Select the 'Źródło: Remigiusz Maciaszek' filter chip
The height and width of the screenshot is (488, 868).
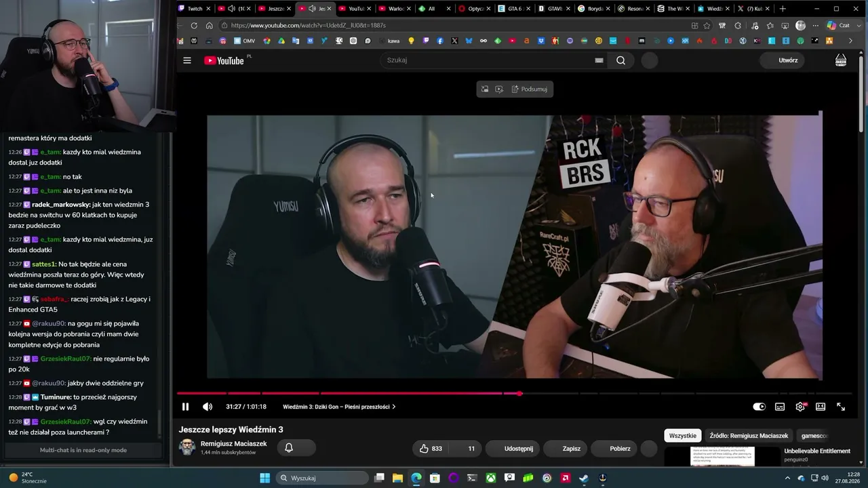749,436
